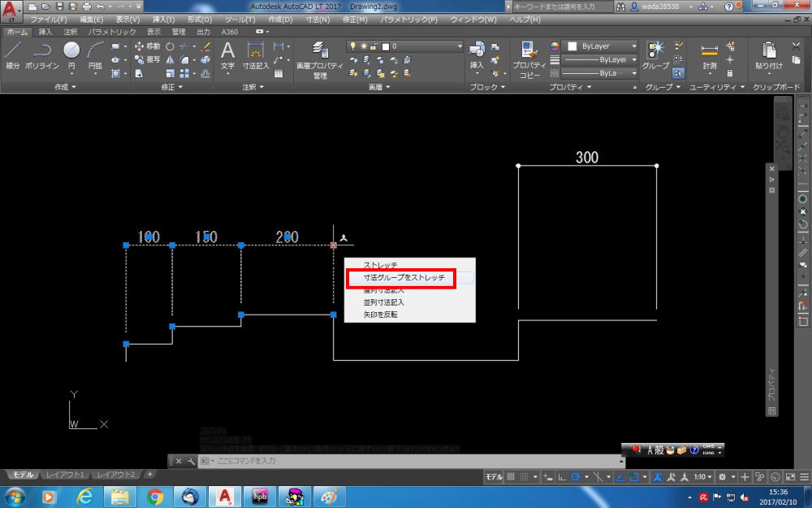812x508 pixels.
Task: Open the ファイル(F) menu
Action: tap(49, 20)
